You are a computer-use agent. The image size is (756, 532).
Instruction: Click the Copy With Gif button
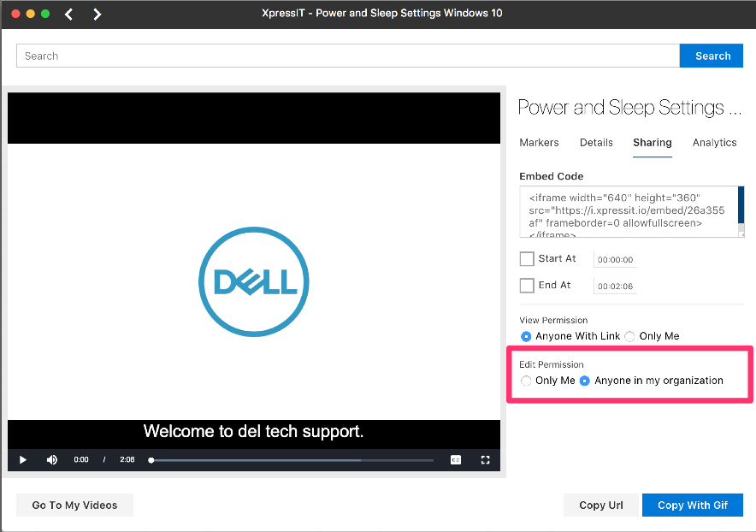click(693, 505)
